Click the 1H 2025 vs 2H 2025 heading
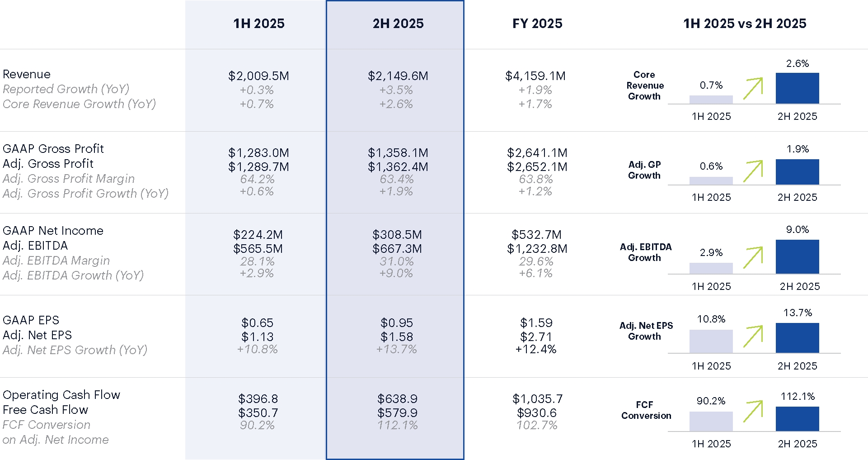This screenshot has height=460, width=868. coord(745,24)
